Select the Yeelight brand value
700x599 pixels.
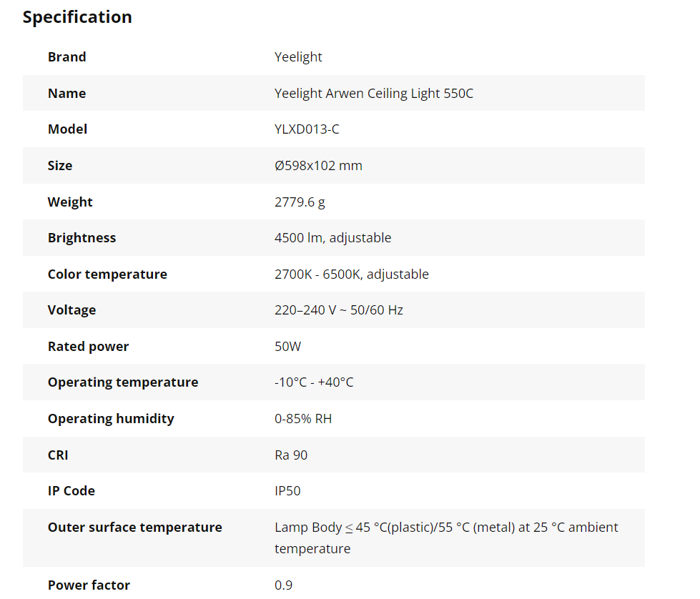tap(298, 57)
